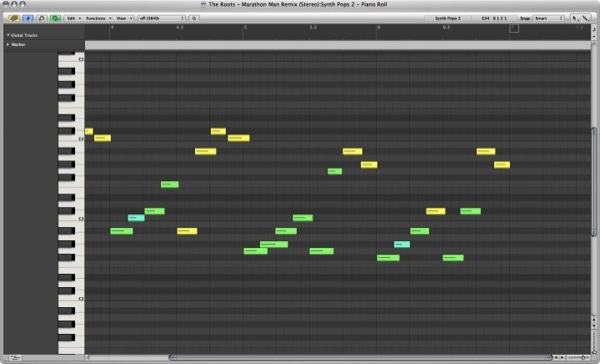
Task: Click the horizontal scrollbar thumb at the bottom
Action: point(361,357)
